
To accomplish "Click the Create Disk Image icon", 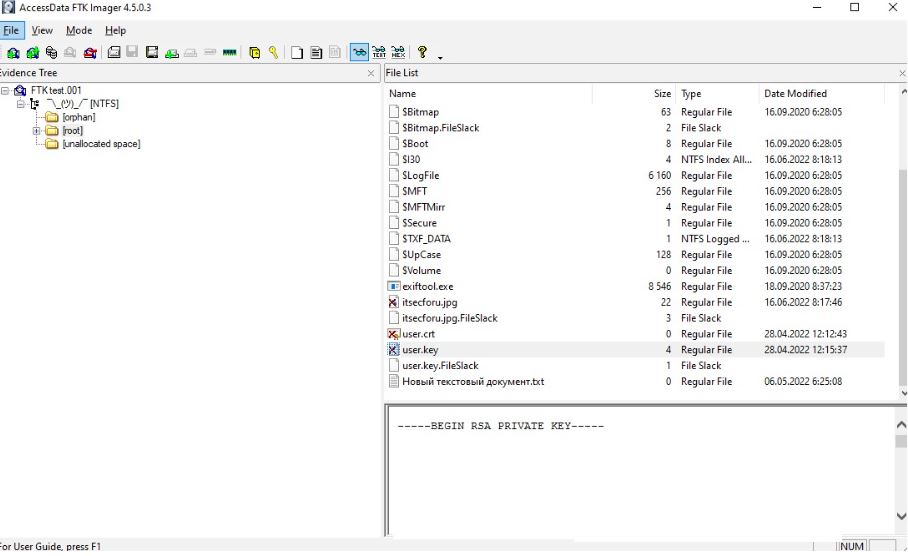I will [114, 53].
